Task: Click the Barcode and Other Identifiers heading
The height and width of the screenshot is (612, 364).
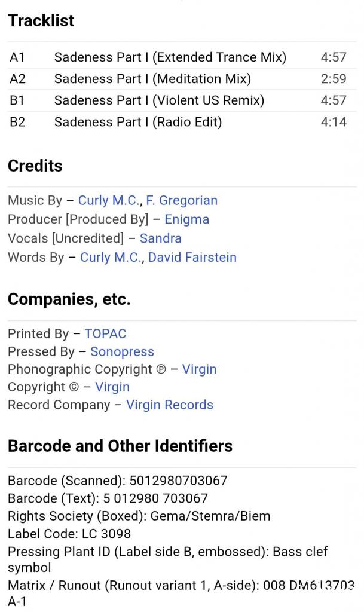Action: (120, 446)
